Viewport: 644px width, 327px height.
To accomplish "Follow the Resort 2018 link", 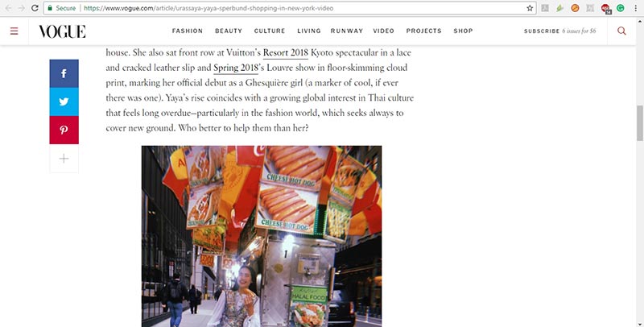I will click(286, 53).
